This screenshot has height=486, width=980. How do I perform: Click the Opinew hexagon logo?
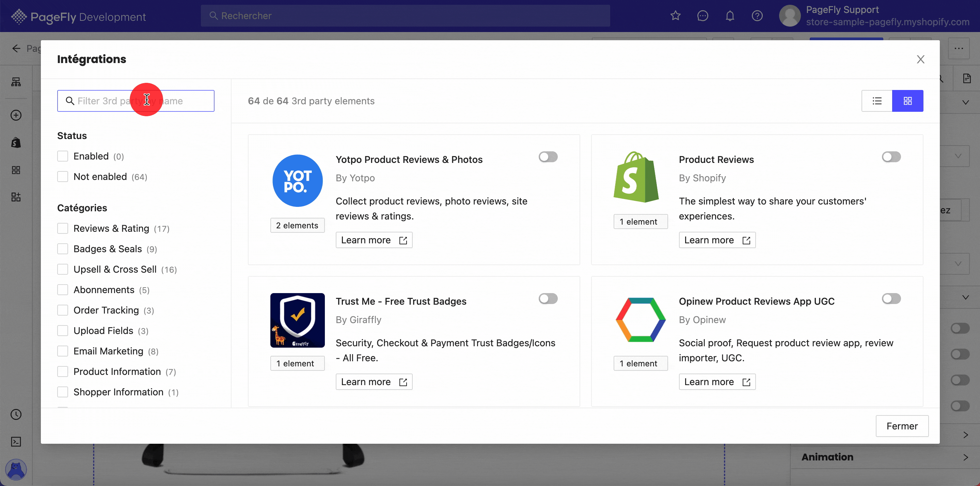point(641,320)
